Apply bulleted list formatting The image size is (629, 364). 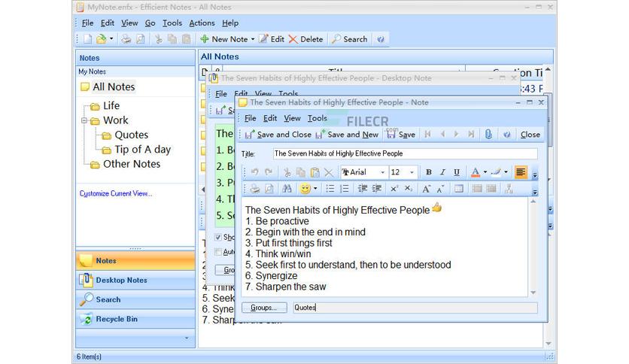[330, 189]
